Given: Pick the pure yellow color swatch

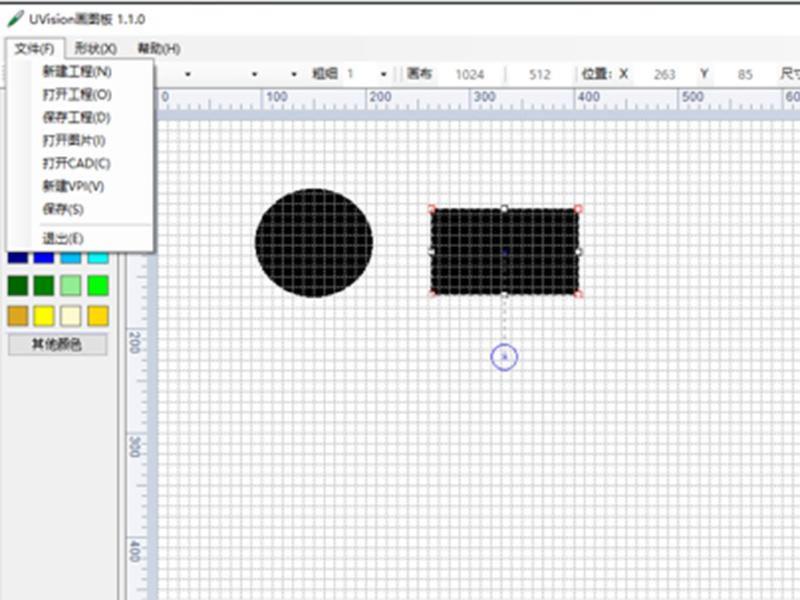Looking at the screenshot, I should (x=44, y=316).
